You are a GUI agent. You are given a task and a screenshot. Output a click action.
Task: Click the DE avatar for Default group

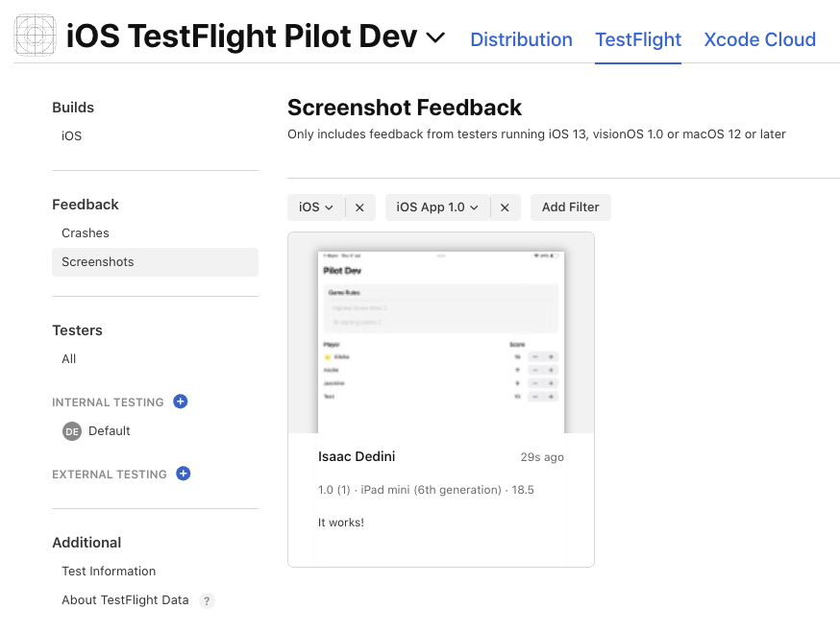[72, 431]
